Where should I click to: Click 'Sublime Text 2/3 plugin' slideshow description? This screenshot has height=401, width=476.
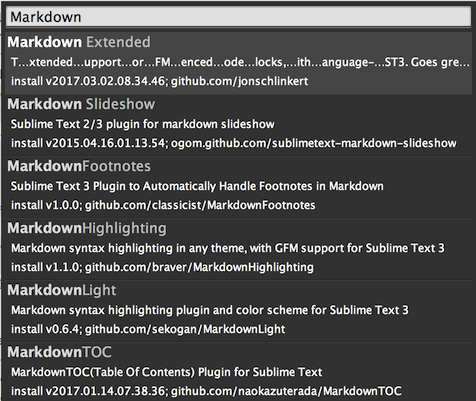(143, 124)
